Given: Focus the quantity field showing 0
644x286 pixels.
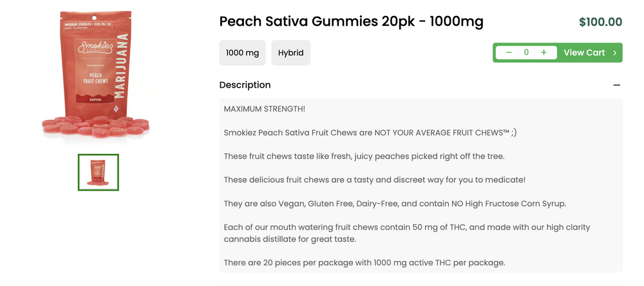Looking at the screenshot, I should pyautogui.click(x=526, y=53).
